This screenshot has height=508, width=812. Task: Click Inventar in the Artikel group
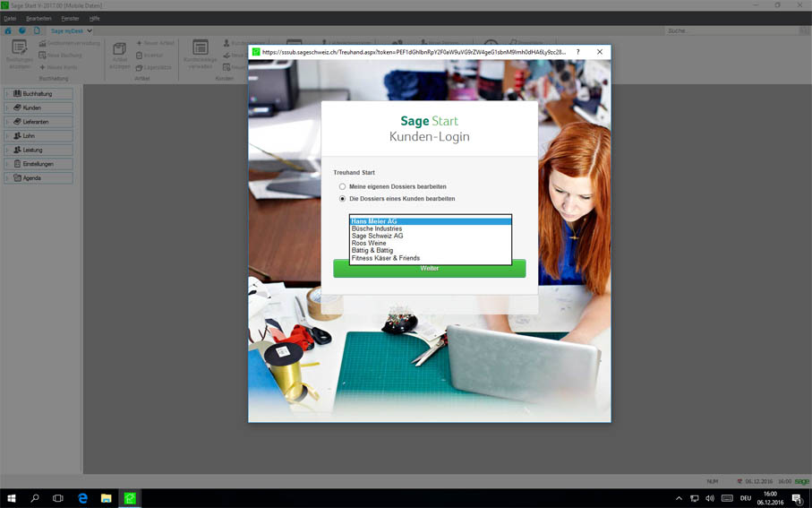150,55
